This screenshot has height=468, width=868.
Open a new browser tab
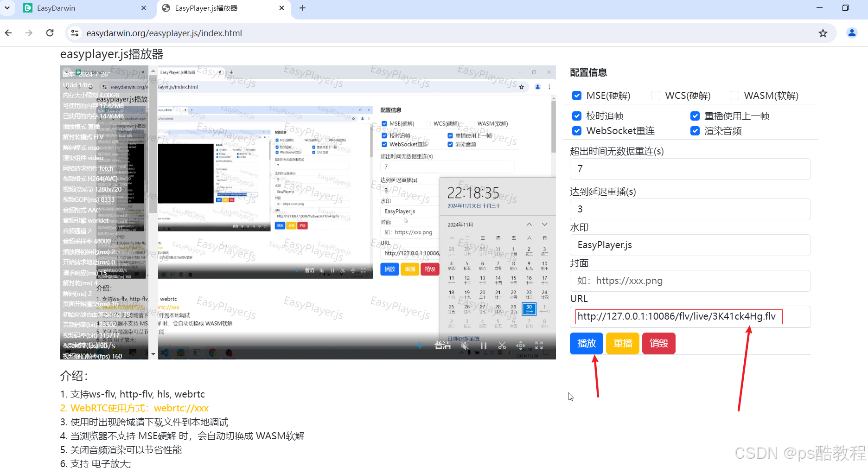[x=302, y=8]
